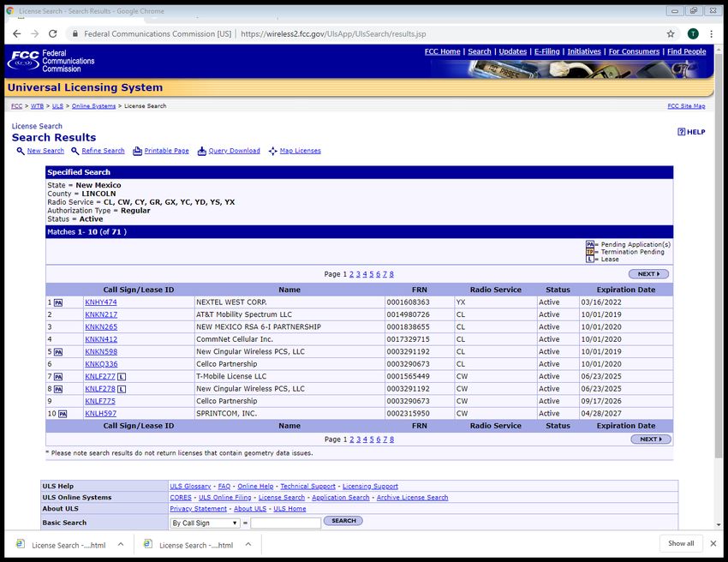Open the By Call Sign dropdown
Image resolution: width=728 pixels, height=562 pixels.
(x=205, y=523)
